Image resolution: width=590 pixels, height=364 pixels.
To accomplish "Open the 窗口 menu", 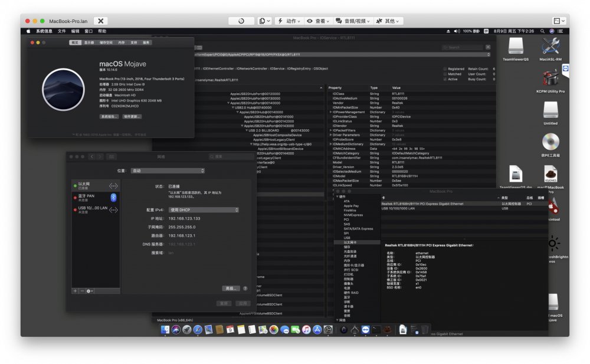I will tap(88, 31).
